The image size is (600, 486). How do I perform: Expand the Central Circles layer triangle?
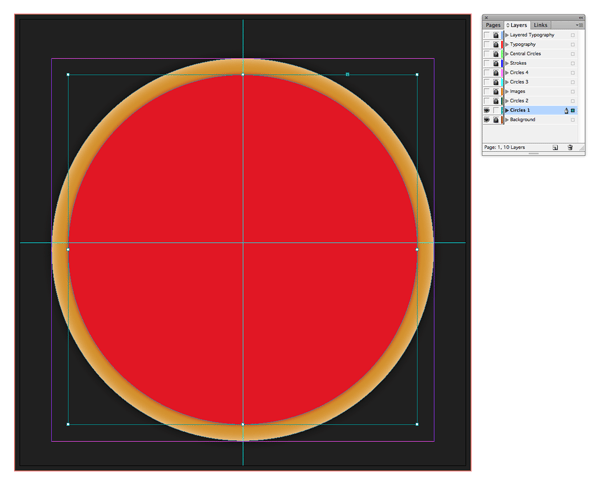click(507, 54)
